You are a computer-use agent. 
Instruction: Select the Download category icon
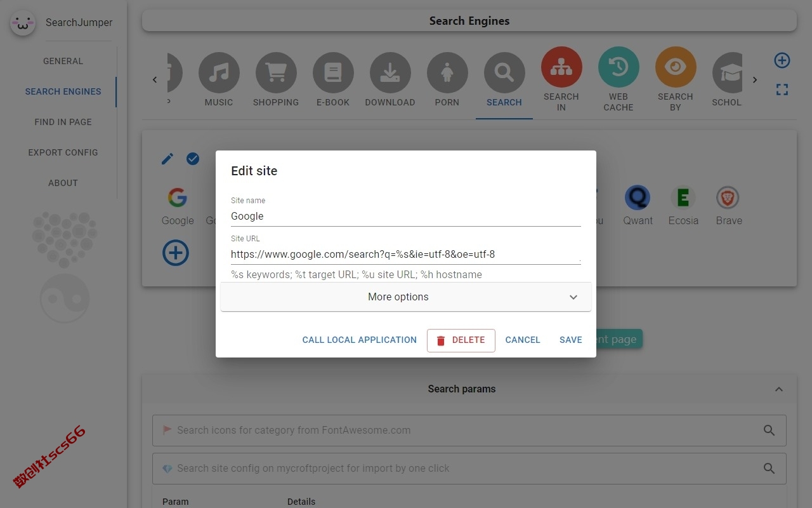(x=390, y=73)
